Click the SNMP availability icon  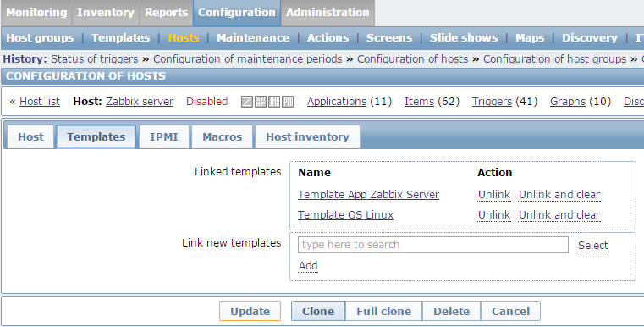click(x=261, y=101)
